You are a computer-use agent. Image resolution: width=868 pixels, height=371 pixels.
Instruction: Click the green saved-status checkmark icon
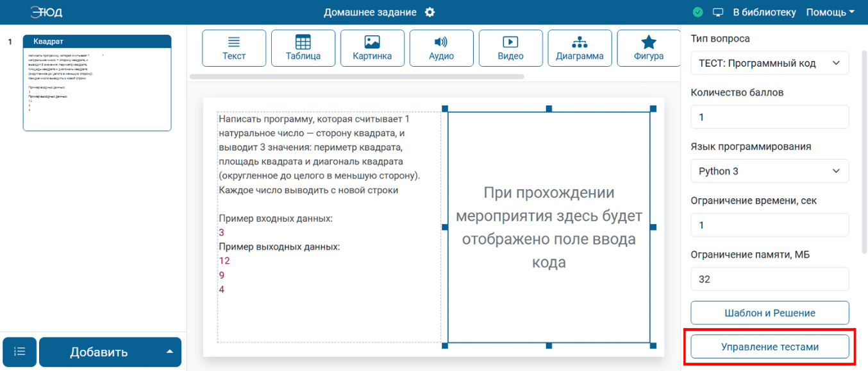(x=698, y=12)
